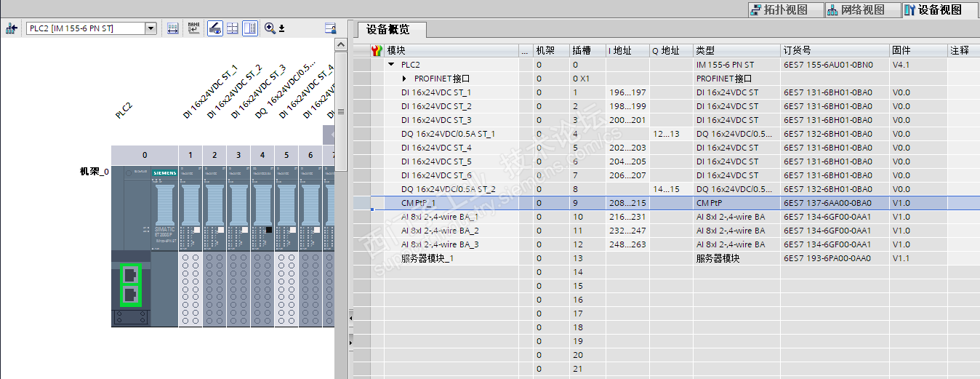Click the zoom magnifier icon
Viewport: 980px width, 379px height.
(x=270, y=28)
